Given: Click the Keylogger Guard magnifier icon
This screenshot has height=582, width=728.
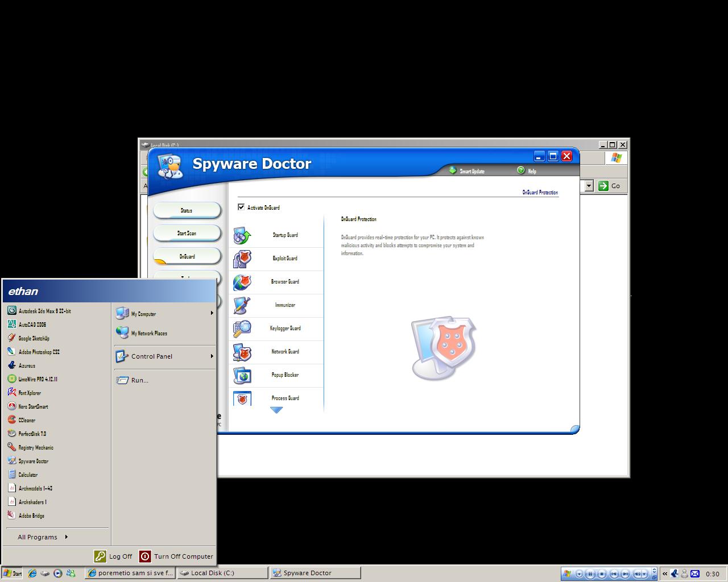Looking at the screenshot, I should (242, 329).
